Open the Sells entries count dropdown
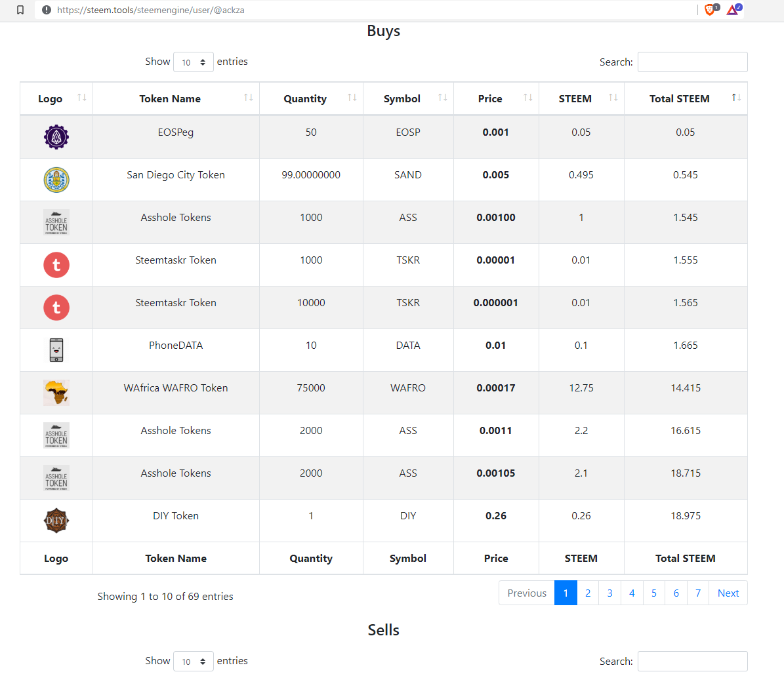 pyautogui.click(x=194, y=662)
